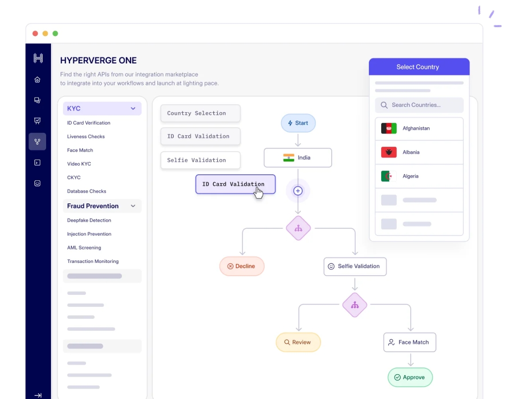Viewport: 532px width, 399px height.
Task: Click the smiley icon on Selfie Validation node
Action: [331, 266]
